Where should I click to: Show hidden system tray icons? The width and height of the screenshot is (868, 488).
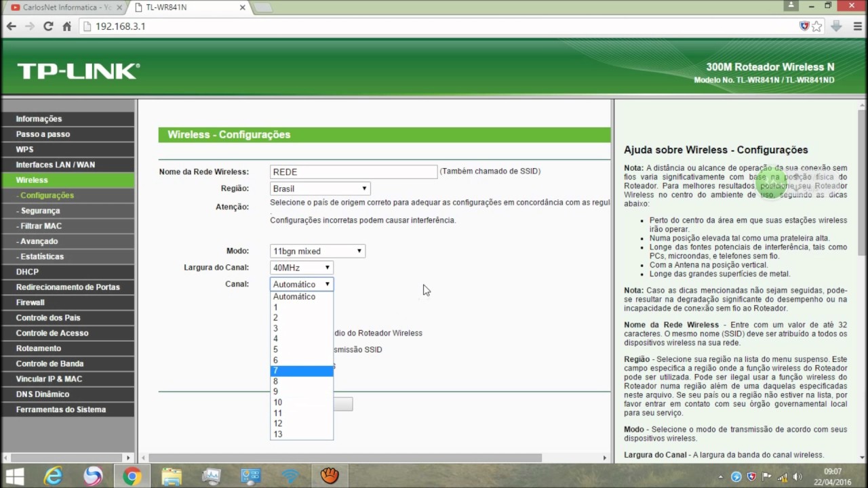[720, 477]
